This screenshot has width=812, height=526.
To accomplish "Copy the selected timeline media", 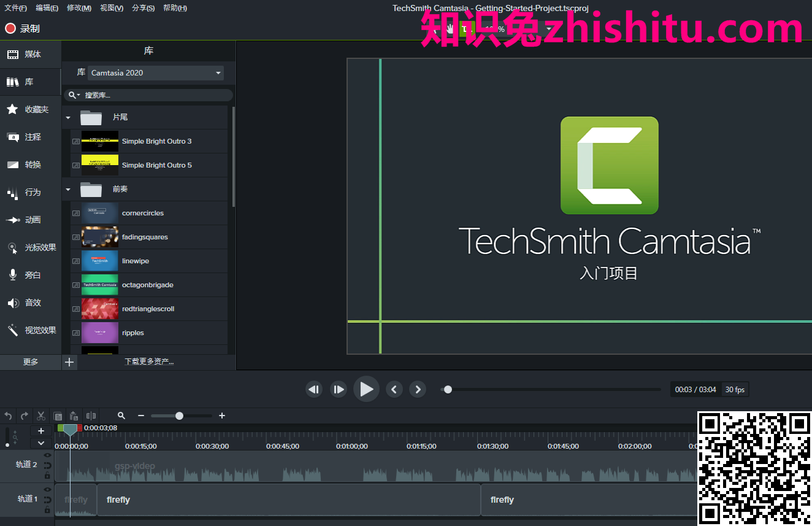I will 58,416.
